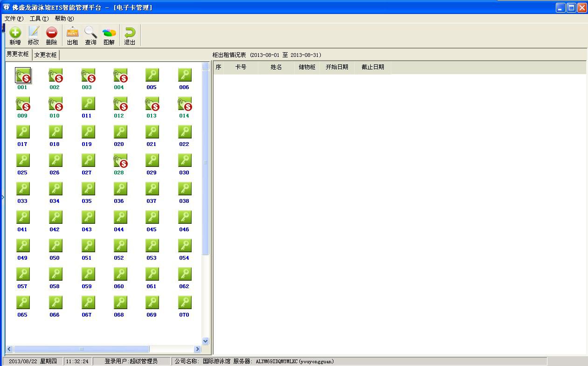Click the 修改 (edit) toolbar icon
Viewport: 588px width, 366px height.
34,35
